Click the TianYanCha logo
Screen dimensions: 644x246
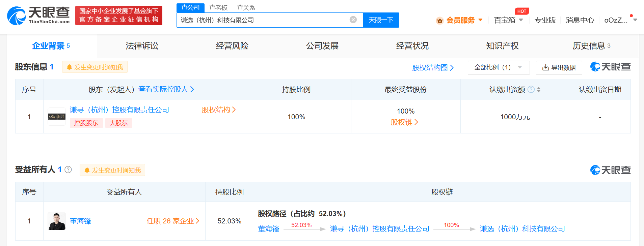(38, 16)
